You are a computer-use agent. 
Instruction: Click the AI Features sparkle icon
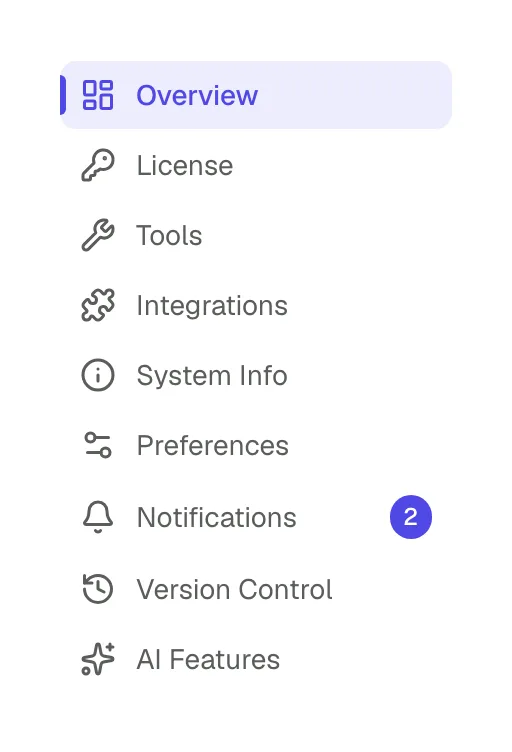98,659
